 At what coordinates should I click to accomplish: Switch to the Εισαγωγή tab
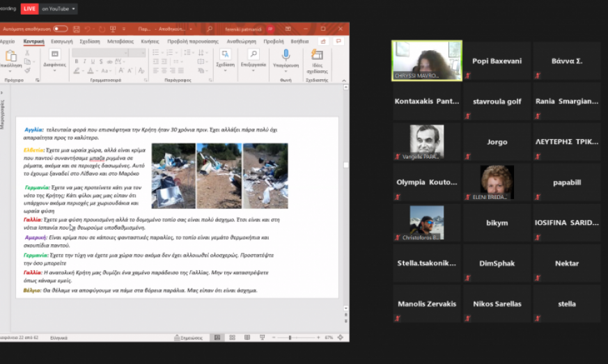pos(62,42)
